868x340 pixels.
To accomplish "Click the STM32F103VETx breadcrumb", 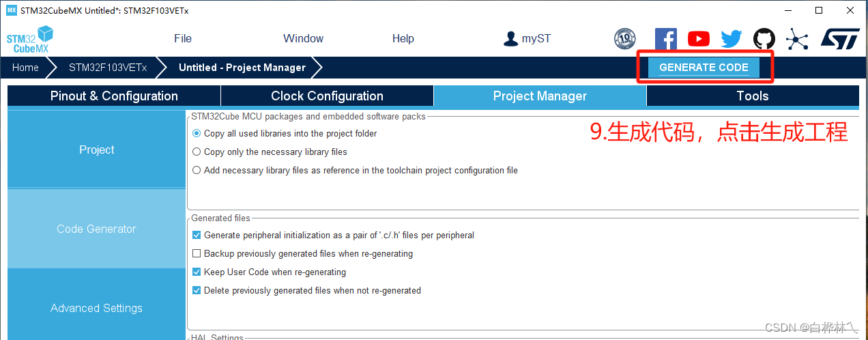I will 108,68.
